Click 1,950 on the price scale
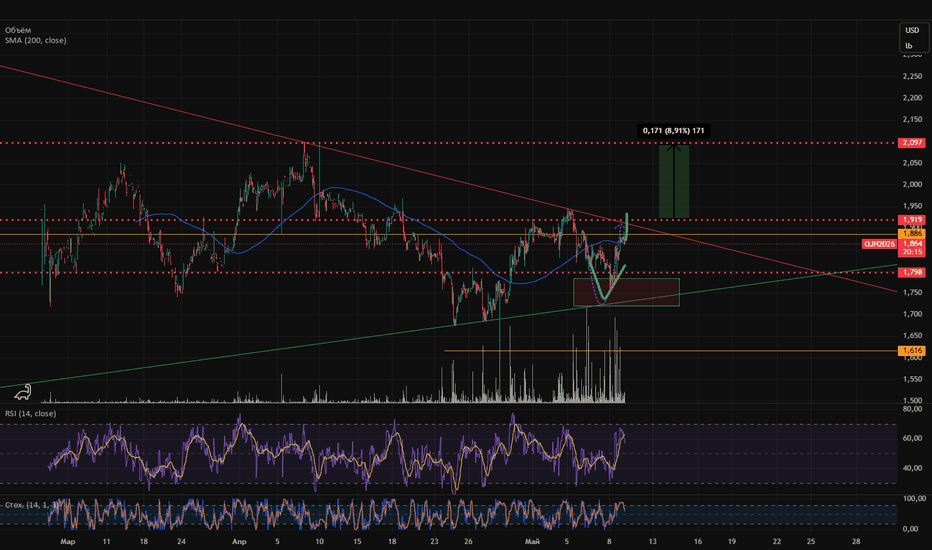 [x=912, y=206]
